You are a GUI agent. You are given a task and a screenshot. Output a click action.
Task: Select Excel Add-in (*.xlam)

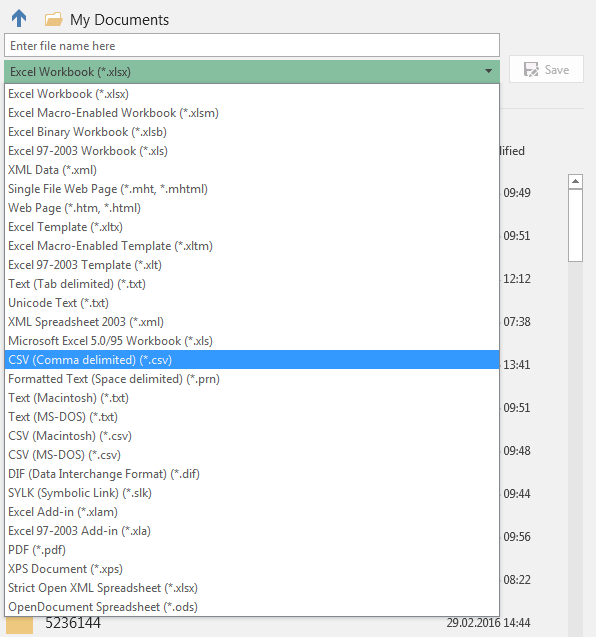point(252,512)
